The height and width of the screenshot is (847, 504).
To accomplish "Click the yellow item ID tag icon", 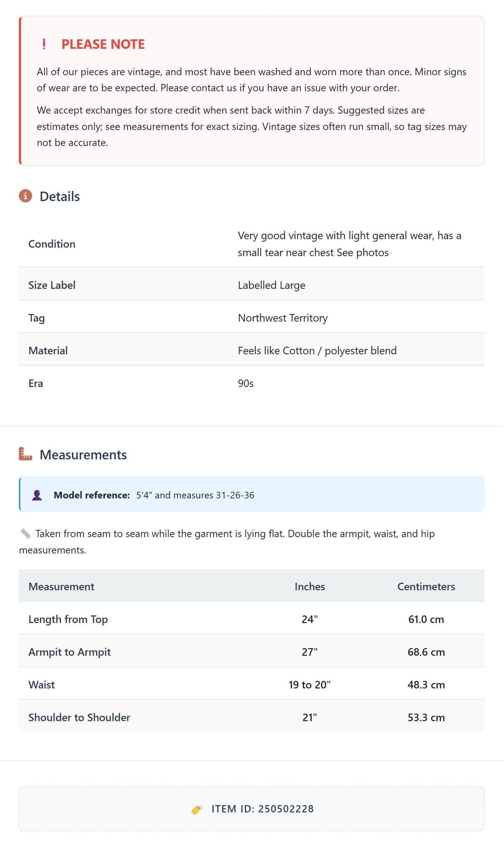I will [x=197, y=810].
